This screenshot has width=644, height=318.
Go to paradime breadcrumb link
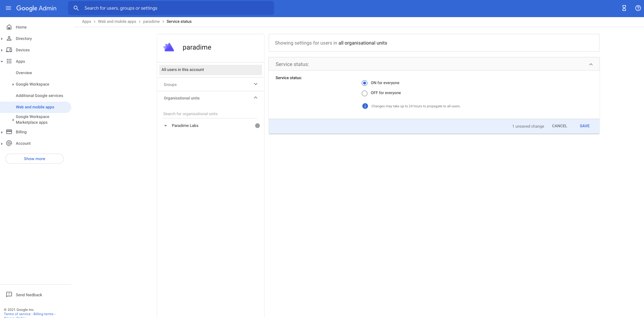click(151, 21)
